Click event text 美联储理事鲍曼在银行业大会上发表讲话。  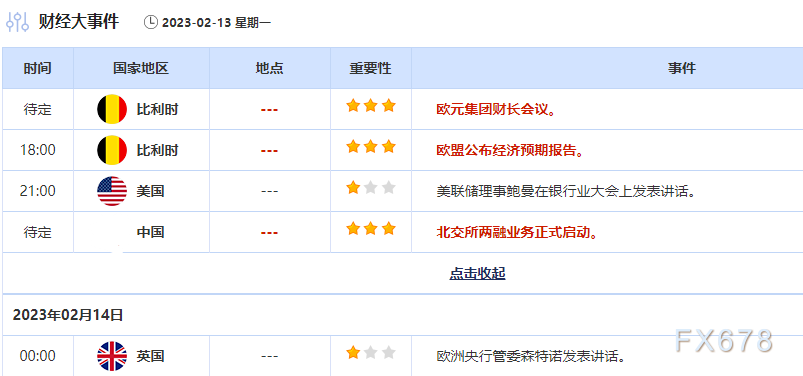565,192
